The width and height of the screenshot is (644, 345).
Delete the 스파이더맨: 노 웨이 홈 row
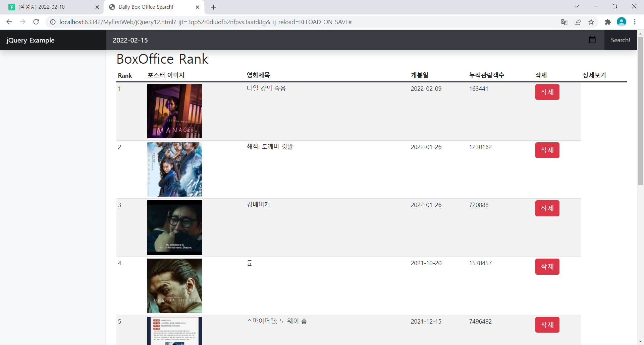pos(547,325)
